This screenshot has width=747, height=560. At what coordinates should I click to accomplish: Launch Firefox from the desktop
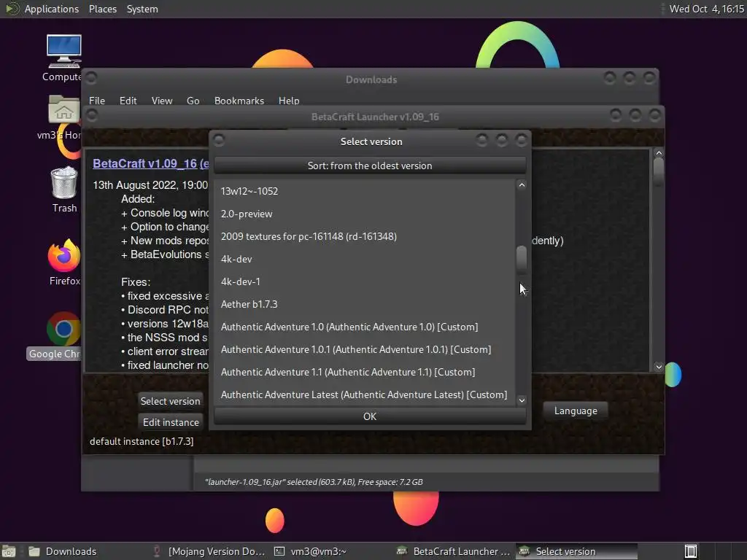click(x=64, y=256)
